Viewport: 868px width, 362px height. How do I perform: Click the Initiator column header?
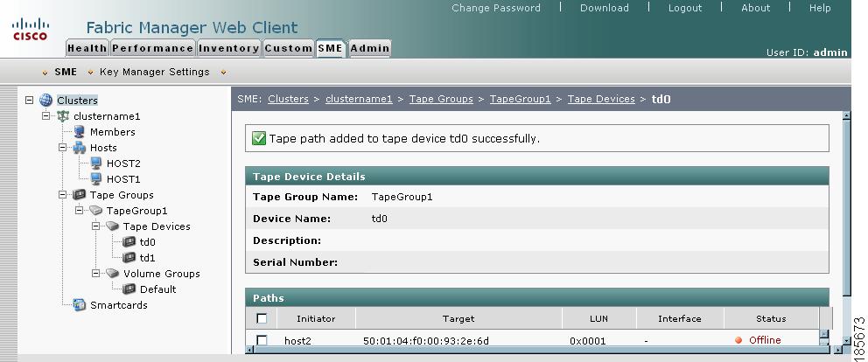[316, 318]
